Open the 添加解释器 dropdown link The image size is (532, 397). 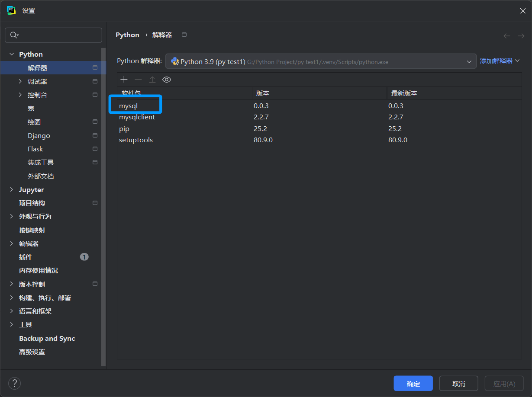pyautogui.click(x=500, y=61)
